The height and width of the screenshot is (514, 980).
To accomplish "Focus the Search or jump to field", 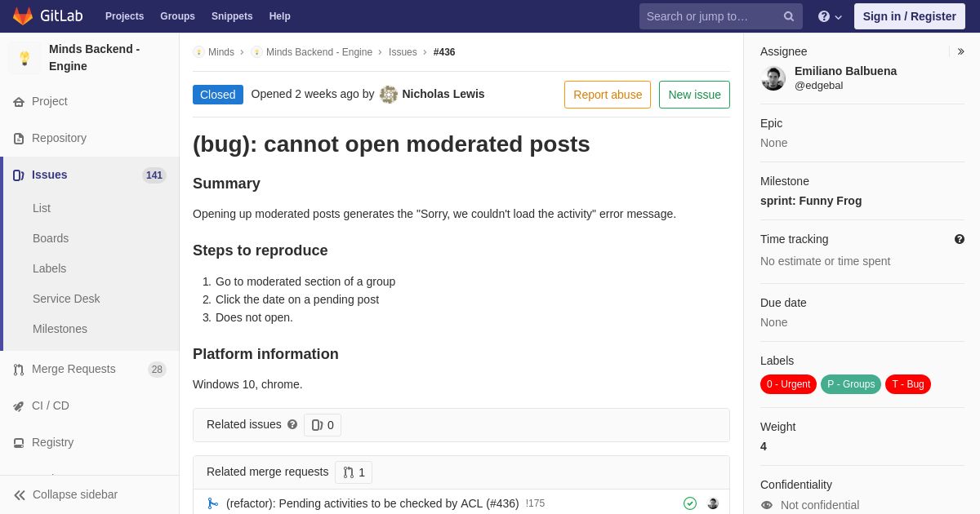I will point(721,16).
